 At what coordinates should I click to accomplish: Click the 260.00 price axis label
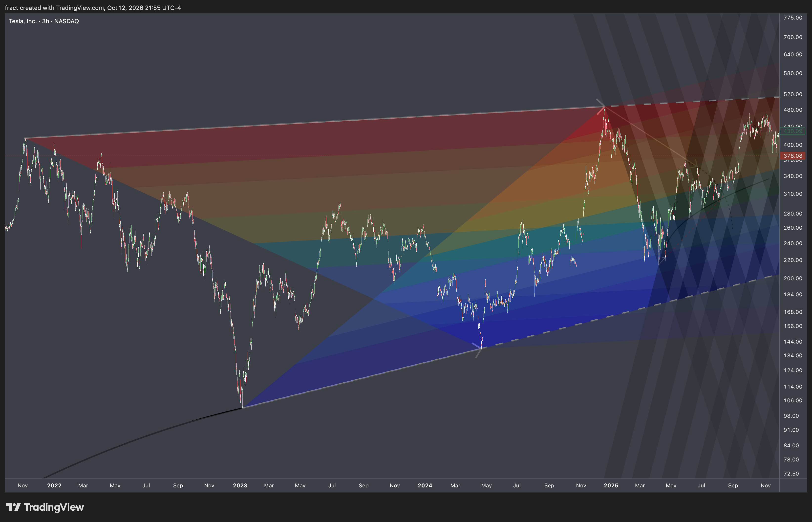pos(793,227)
